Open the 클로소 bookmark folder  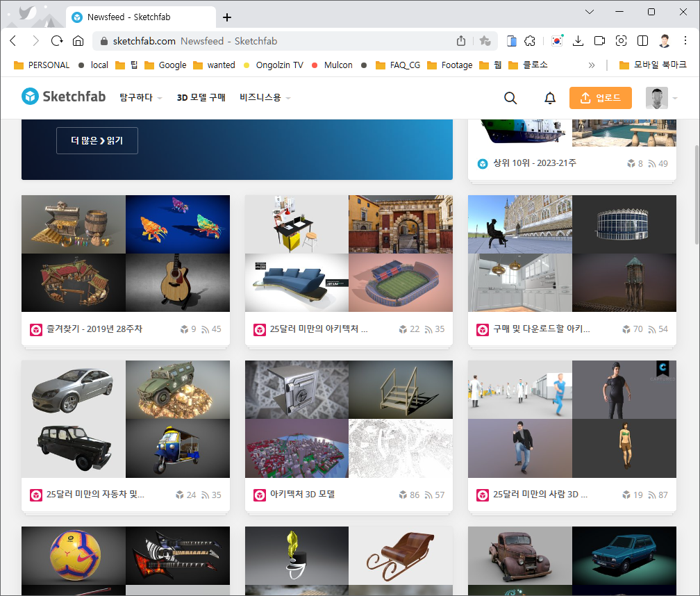pyautogui.click(x=528, y=65)
